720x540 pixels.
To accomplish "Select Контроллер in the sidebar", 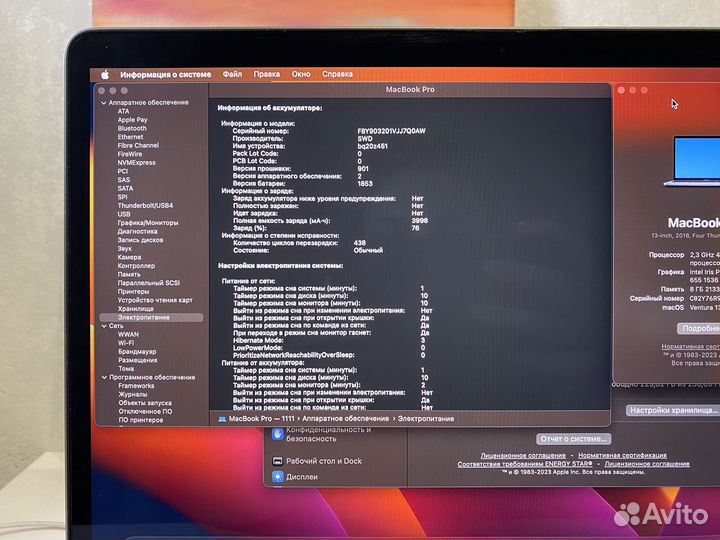I will (136, 266).
